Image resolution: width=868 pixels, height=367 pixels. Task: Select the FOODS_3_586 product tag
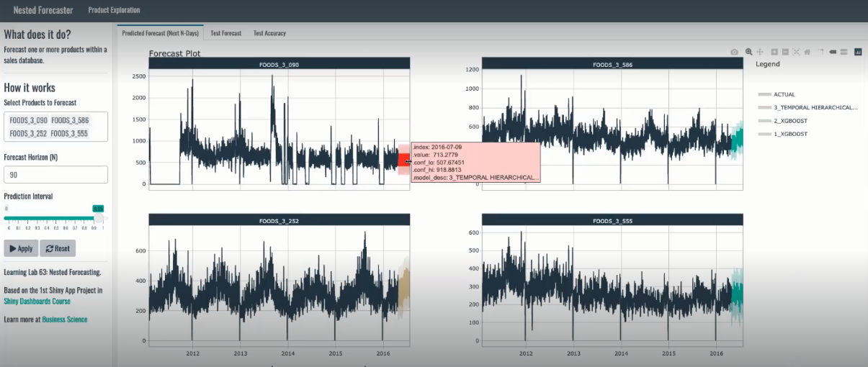70,120
